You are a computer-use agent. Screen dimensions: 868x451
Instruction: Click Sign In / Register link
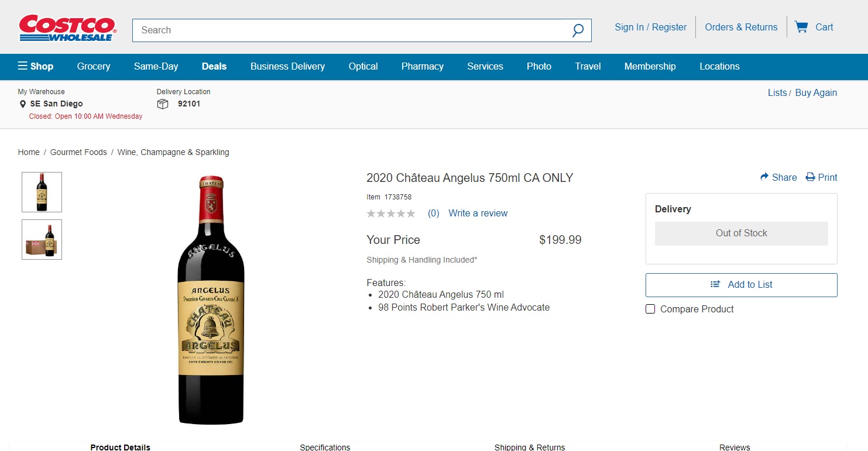650,27
